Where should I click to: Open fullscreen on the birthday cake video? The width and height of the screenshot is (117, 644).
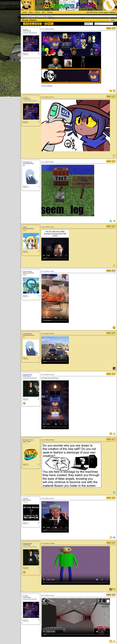pos(61,424)
